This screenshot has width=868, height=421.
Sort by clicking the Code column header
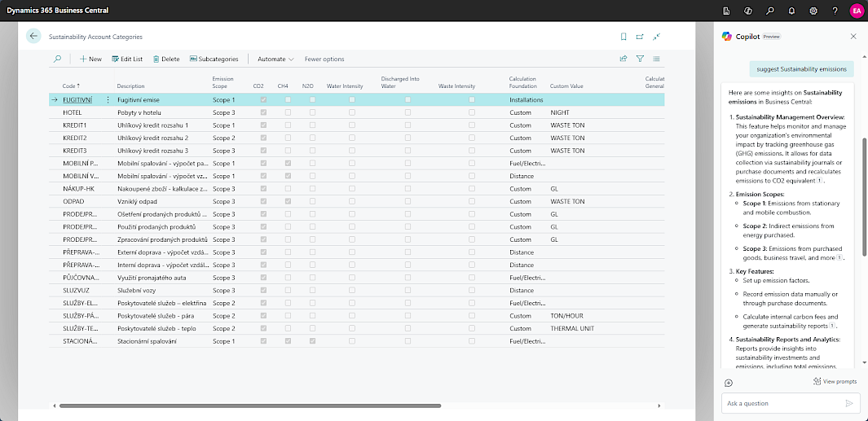[71, 86]
